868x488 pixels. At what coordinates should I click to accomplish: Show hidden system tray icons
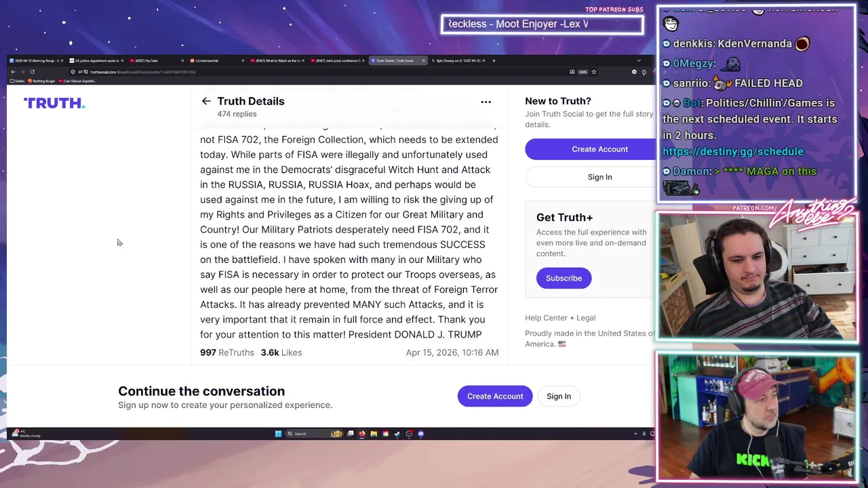click(x=635, y=434)
